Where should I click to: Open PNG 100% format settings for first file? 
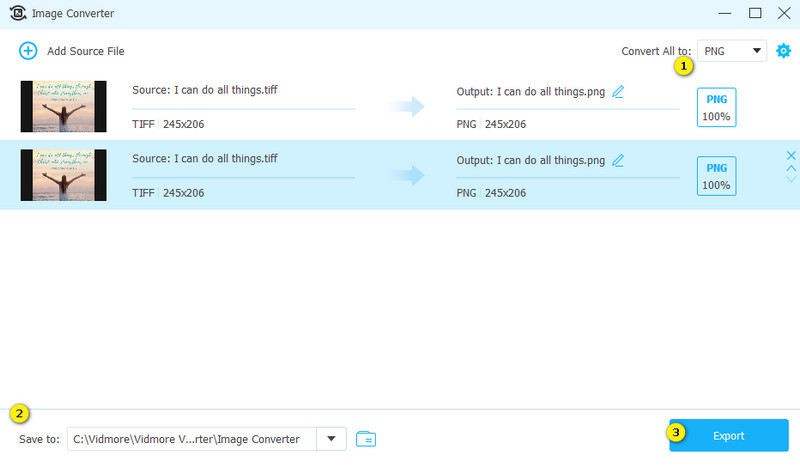click(x=715, y=107)
